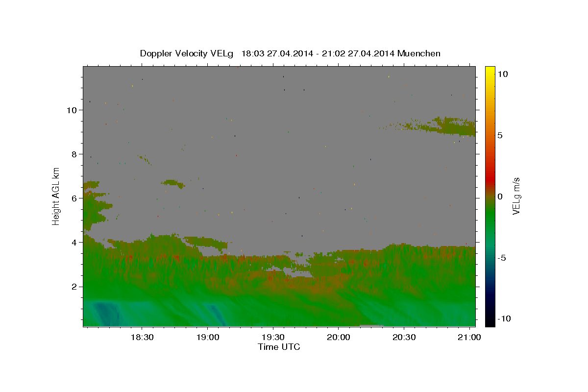Click the dark teal streak near 18:10

(x=107, y=314)
